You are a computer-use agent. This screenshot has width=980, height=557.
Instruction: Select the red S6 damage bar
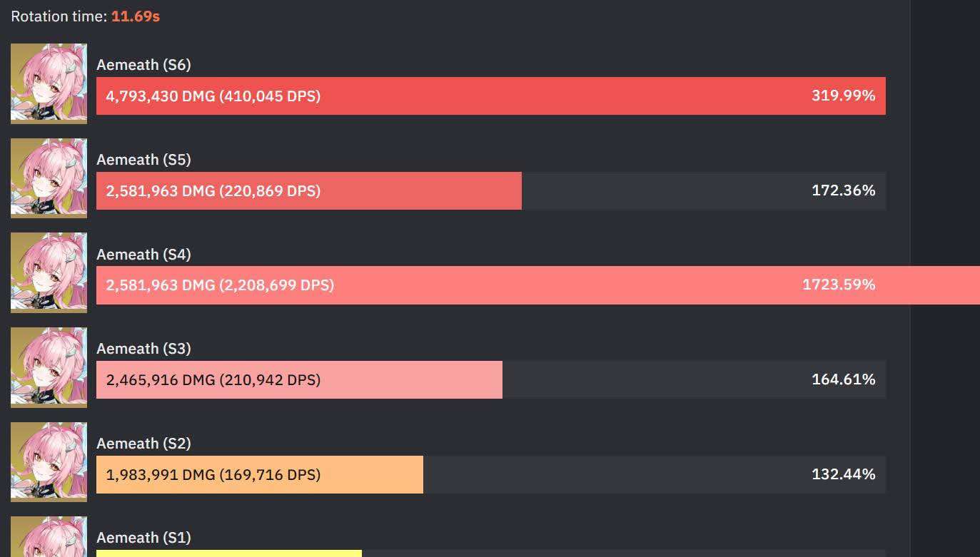pyautogui.click(x=491, y=96)
